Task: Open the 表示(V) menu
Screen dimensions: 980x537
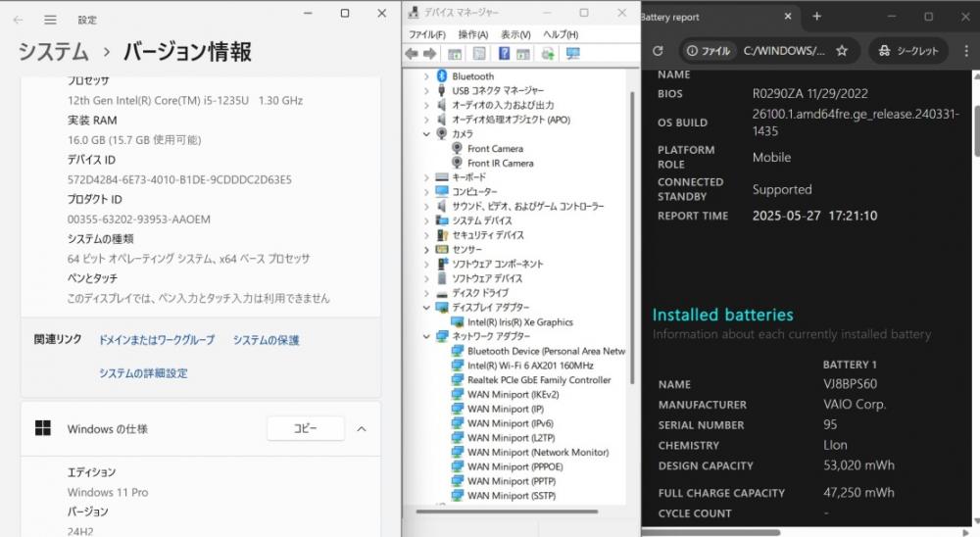Action: (515, 34)
